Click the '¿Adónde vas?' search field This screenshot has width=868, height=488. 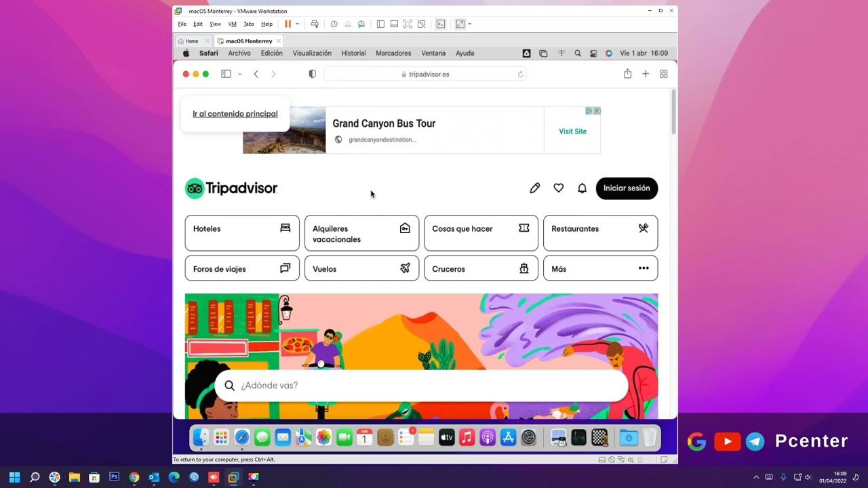[420, 385]
